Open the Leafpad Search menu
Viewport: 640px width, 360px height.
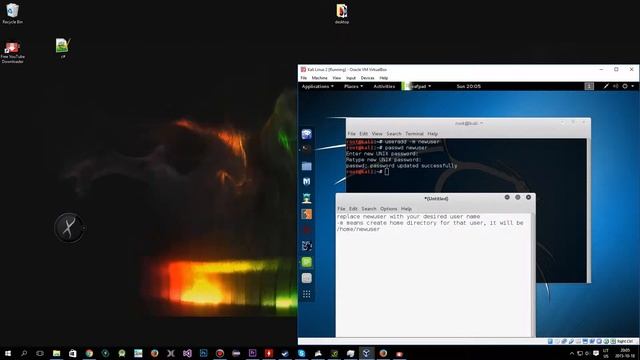click(x=369, y=209)
